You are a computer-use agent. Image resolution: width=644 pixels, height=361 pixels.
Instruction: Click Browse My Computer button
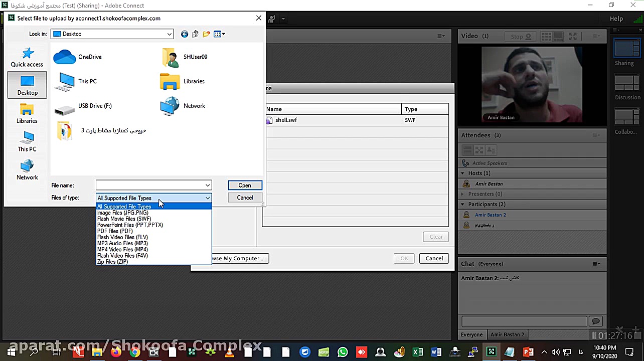[x=240, y=258]
